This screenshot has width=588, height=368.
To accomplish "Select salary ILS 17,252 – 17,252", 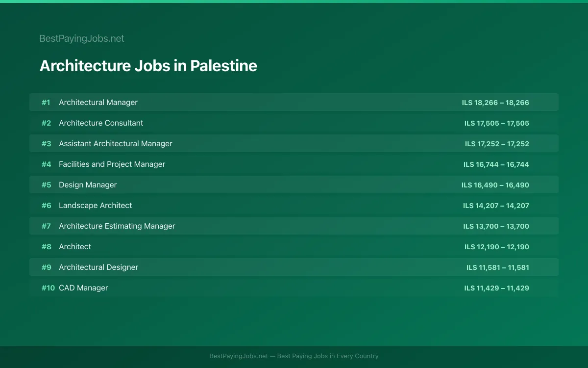I will 497,144.
